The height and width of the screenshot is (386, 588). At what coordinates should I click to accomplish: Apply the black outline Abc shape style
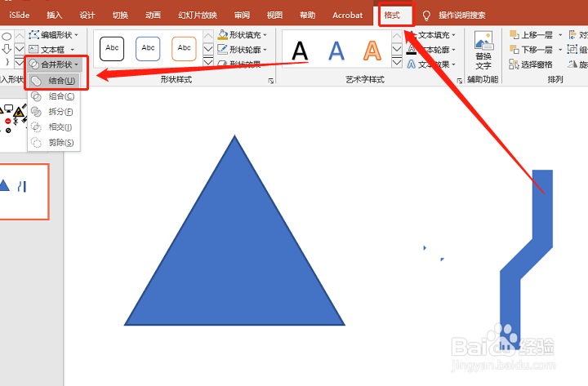click(112, 49)
